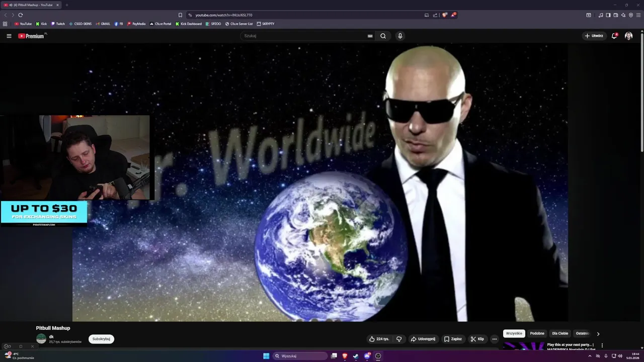Click the Klip clip button

pos(477,339)
